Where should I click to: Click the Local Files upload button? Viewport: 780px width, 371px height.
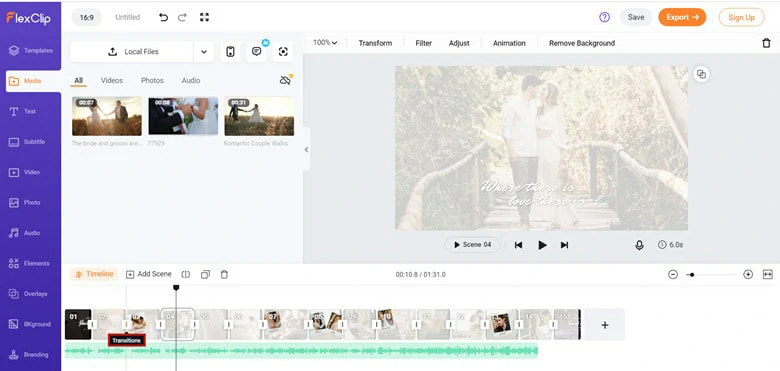132,52
